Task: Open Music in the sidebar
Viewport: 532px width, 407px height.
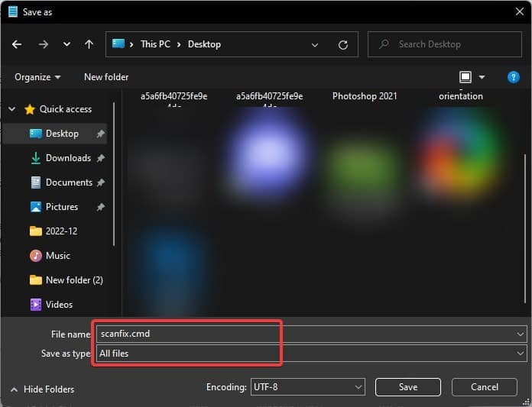Action: (x=50, y=256)
